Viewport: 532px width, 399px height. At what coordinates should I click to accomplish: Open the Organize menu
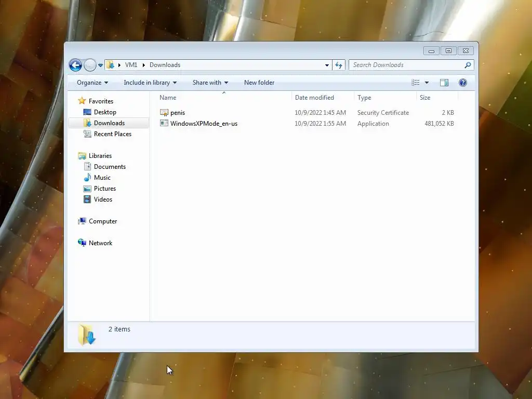point(92,83)
